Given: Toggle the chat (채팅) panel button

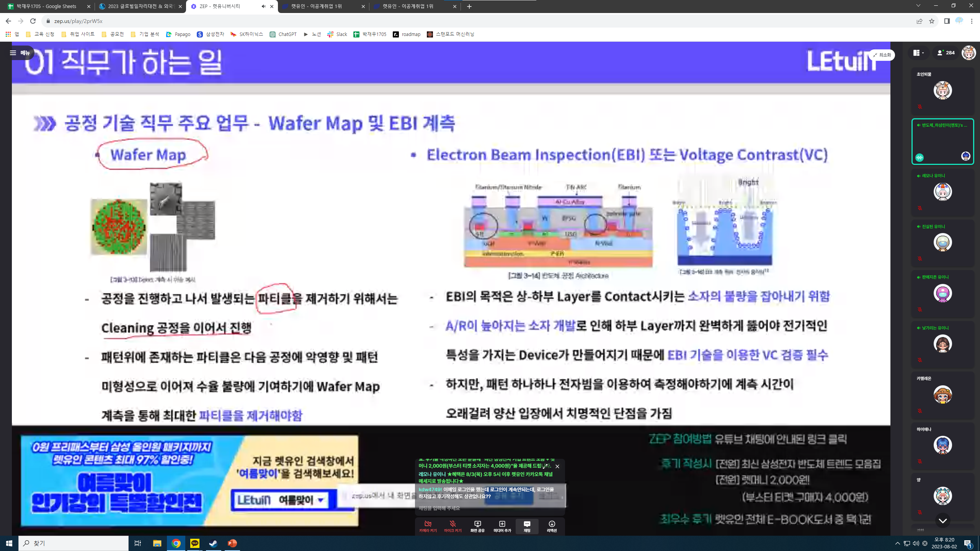Looking at the screenshot, I should pos(527,526).
